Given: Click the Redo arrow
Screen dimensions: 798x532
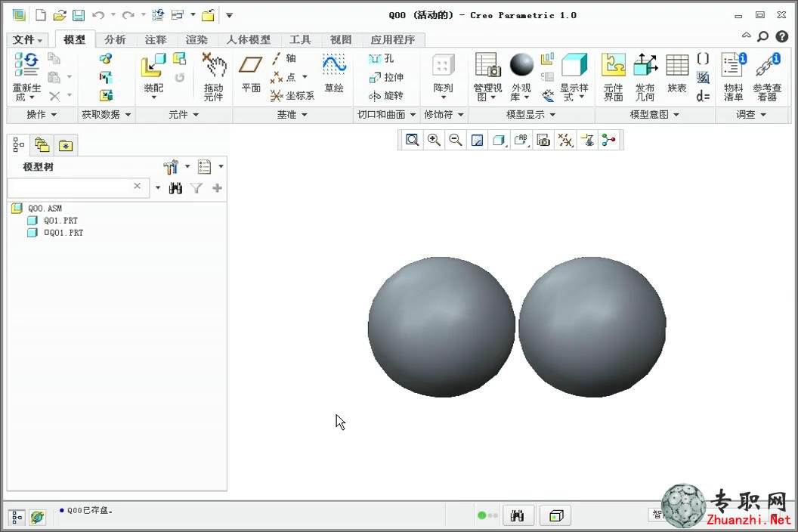Looking at the screenshot, I should click(128, 15).
